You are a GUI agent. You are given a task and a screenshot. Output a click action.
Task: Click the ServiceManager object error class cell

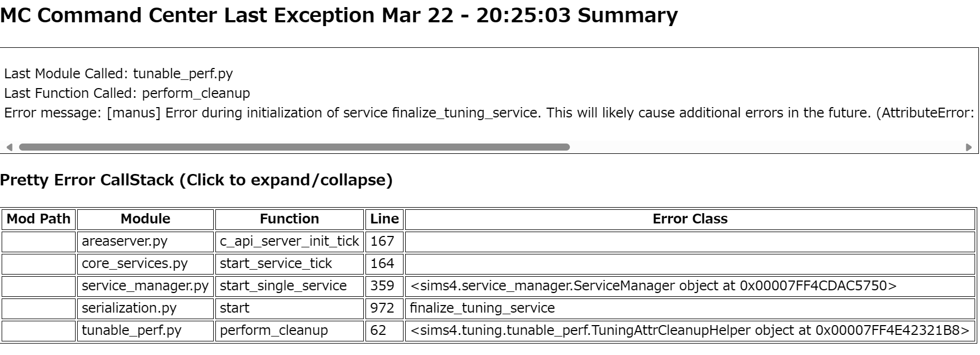653,286
